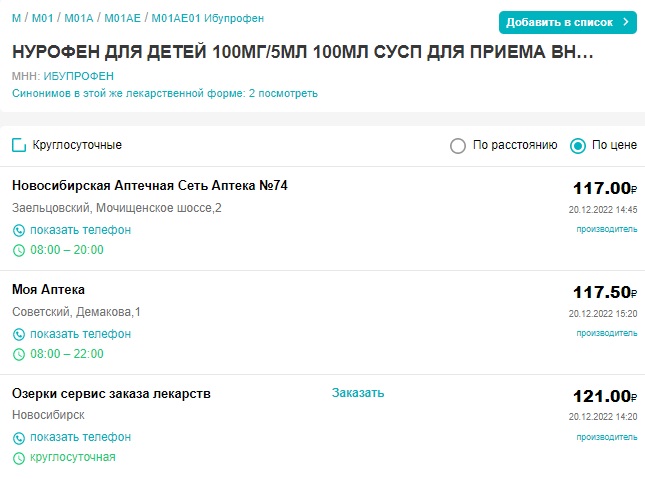Click chevron arrow on Добавить в список
Image resolution: width=645 pixels, height=479 pixels.
626,22
